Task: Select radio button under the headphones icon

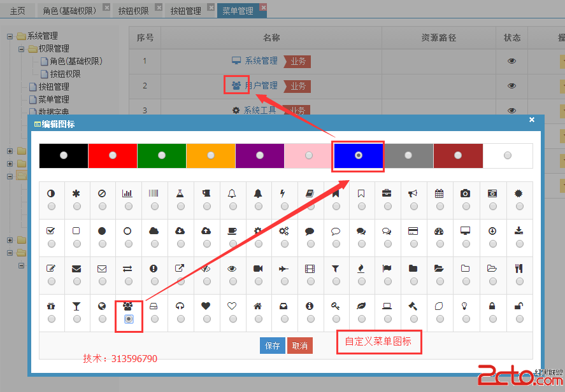Action: [181, 319]
